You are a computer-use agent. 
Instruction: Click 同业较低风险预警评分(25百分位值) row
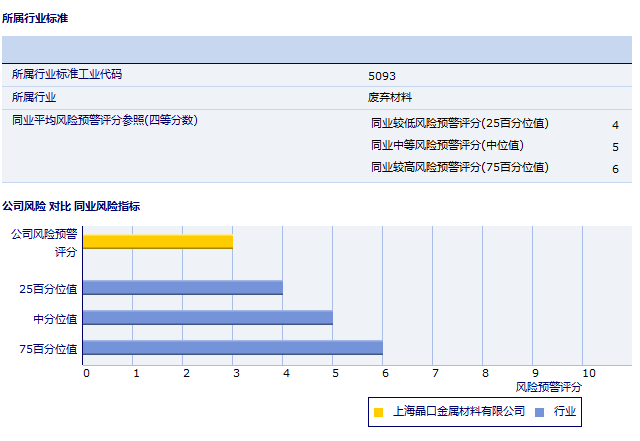[460, 124]
